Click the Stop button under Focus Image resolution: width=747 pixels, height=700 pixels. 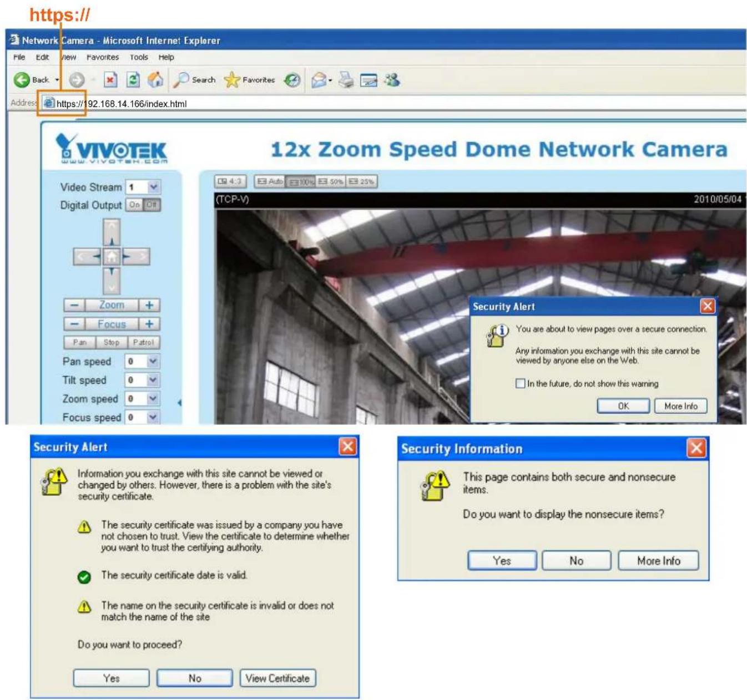coord(112,342)
